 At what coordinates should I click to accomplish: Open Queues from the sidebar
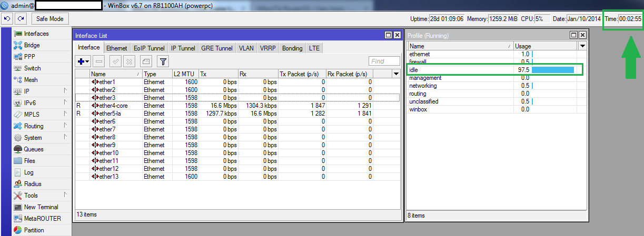34,149
